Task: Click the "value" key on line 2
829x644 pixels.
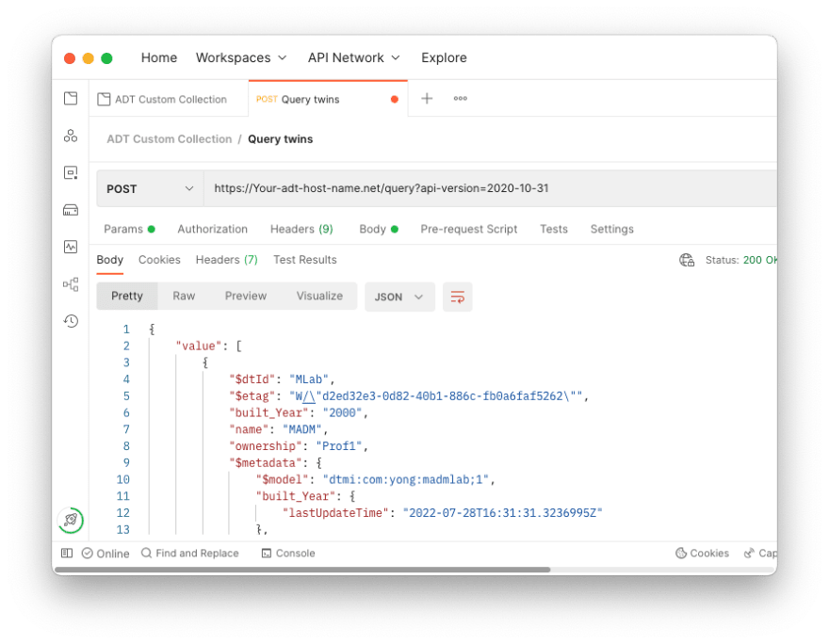Action: pyautogui.click(x=199, y=346)
